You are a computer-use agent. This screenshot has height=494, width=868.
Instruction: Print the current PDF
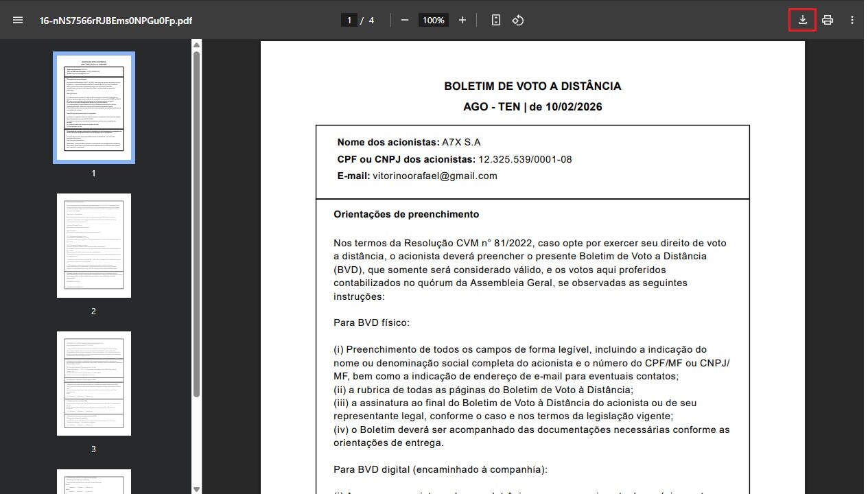(x=827, y=20)
